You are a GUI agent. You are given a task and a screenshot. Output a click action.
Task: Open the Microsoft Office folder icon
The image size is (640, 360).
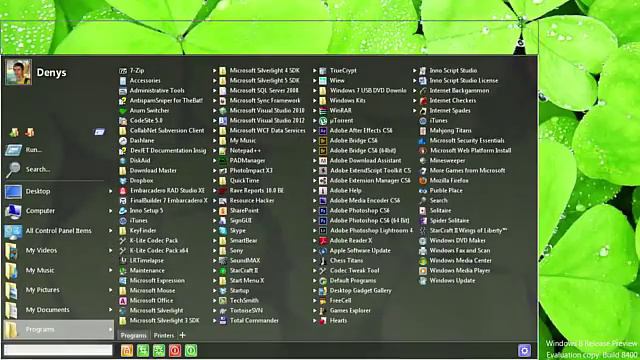[123, 300]
